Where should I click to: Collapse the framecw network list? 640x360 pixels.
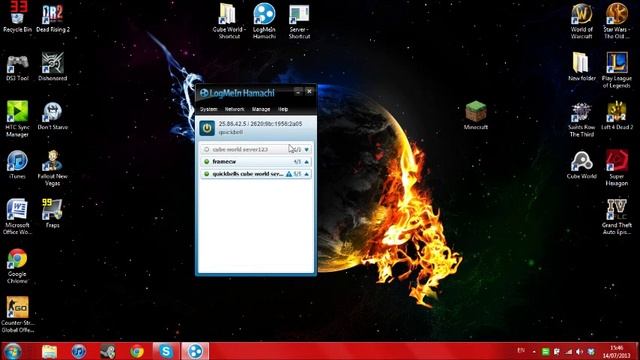(x=307, y=162)
